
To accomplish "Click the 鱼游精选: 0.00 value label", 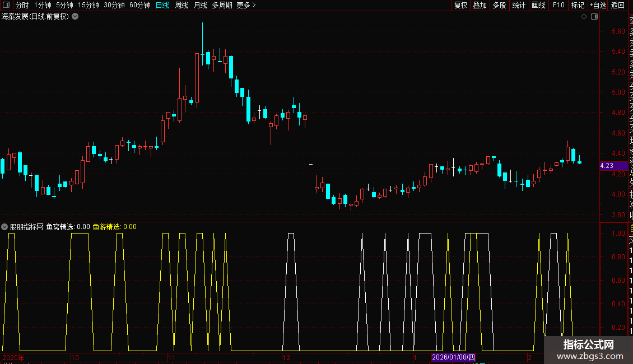I will coord(115,227).
